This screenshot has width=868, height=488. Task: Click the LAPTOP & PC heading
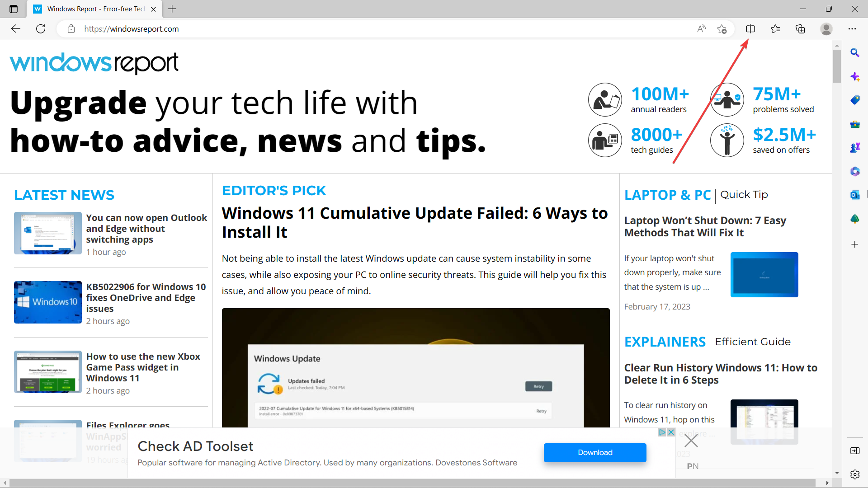coord(667,195)
